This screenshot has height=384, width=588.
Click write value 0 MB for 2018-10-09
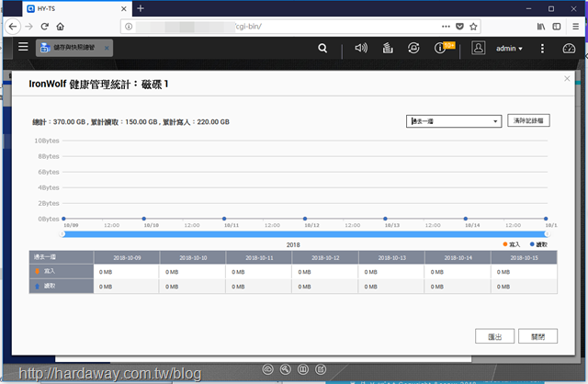pos(106,272)
